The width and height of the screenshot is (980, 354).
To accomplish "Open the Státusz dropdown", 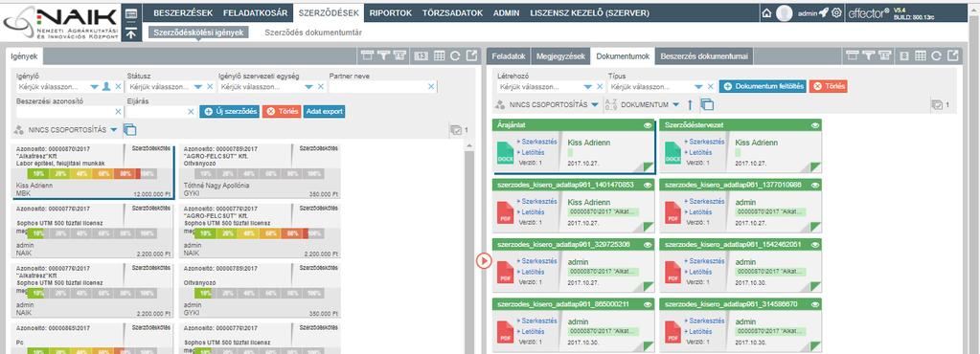I will tap(198, 87).
